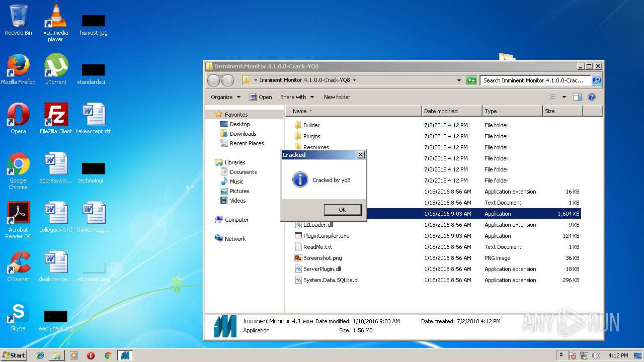
Task: Select the easilydark.jpg desktop file
Action: [55, 321]
